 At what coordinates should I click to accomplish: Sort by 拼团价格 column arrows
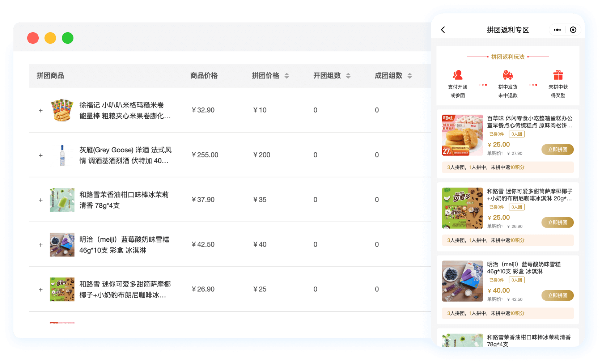(x=287, y=76)
